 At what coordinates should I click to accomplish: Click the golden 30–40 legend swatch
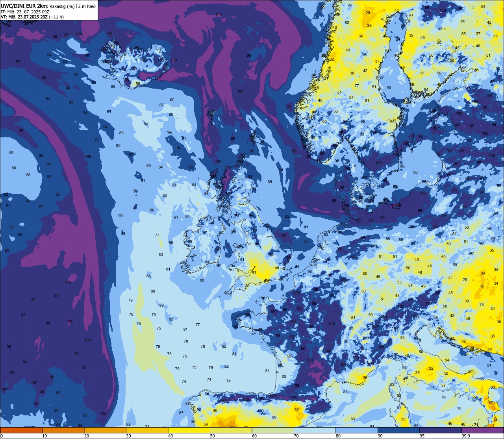pos(147,430)
